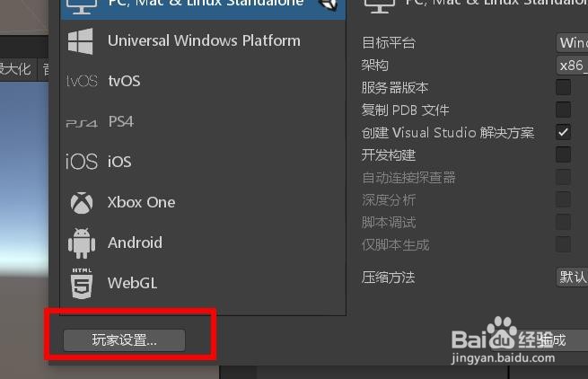Select the Universal Windows Platform logo icon
Image resolution: width=588 pixels, height=379 pixels.
pos(81,41)
